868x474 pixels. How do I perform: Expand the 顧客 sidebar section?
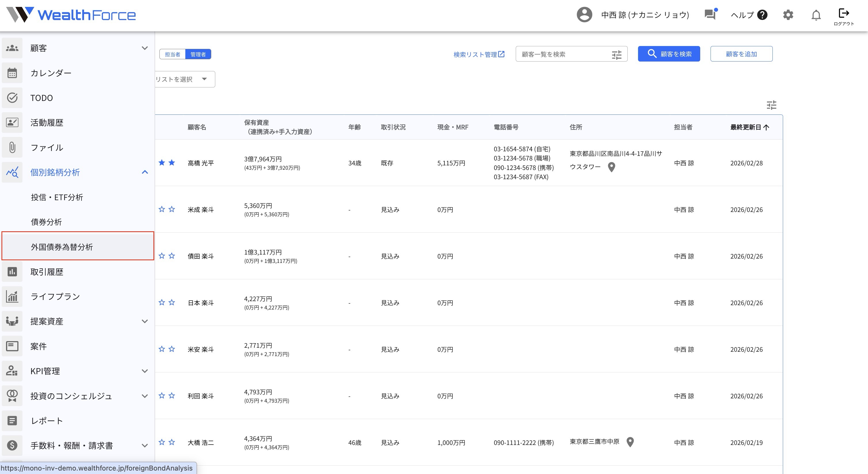[x=145, y=48]
